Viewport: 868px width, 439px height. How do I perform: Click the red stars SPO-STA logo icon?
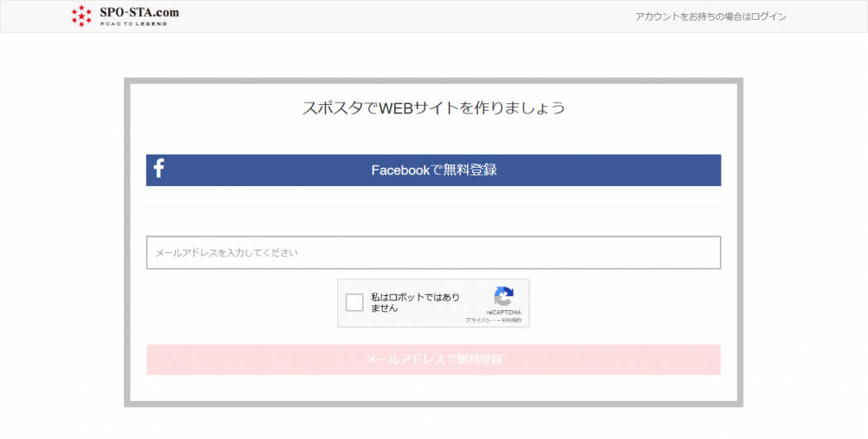click(82, 16)
